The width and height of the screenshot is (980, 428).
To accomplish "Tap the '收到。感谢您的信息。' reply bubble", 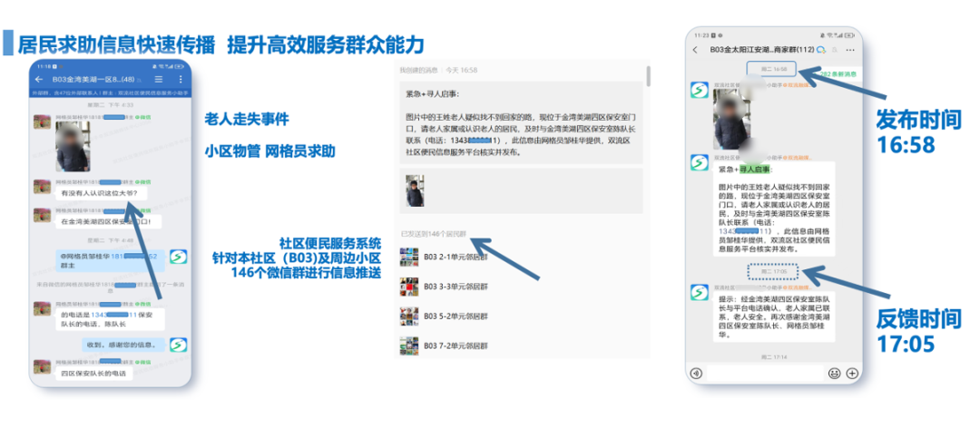I will click(123, 345).
